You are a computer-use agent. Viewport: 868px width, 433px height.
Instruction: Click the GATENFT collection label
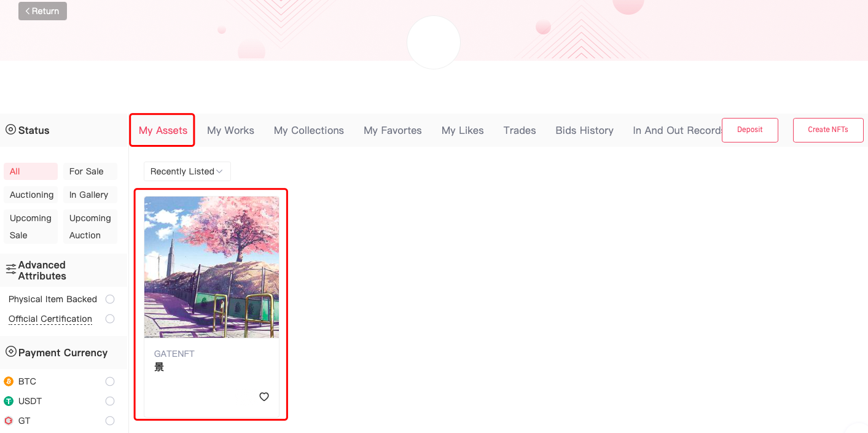[x=174, y=354]
